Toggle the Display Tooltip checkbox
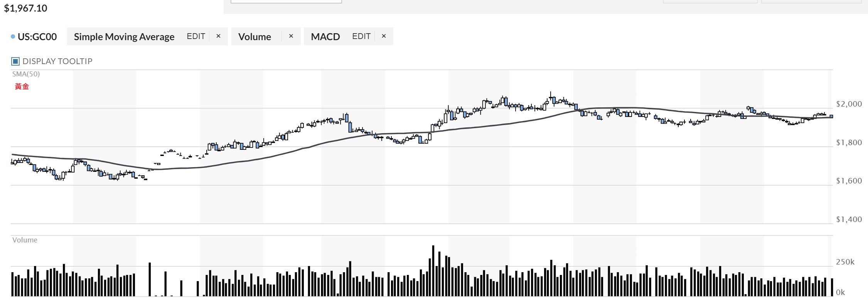The width and height of the screenshot is (868, 300). pyautogui.click(x=15, y=61)
